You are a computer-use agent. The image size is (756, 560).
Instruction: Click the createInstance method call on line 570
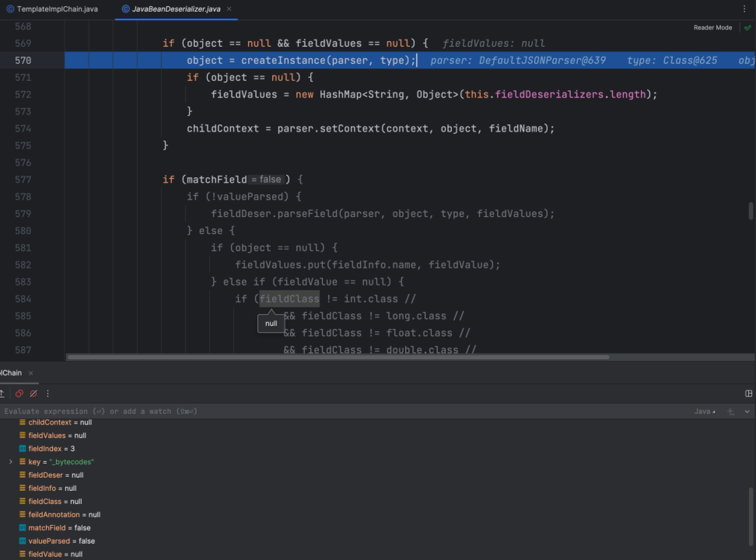(283, 60)
